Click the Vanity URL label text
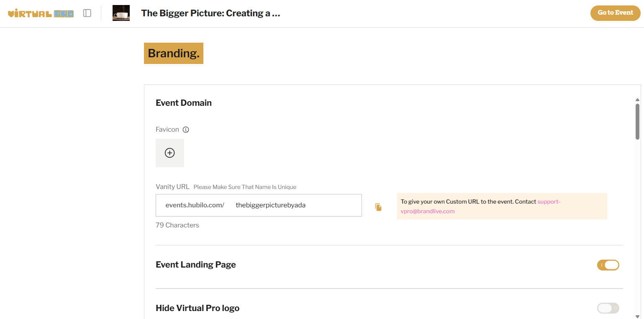This screenshot has width=644, height=319. pos(172,187)
